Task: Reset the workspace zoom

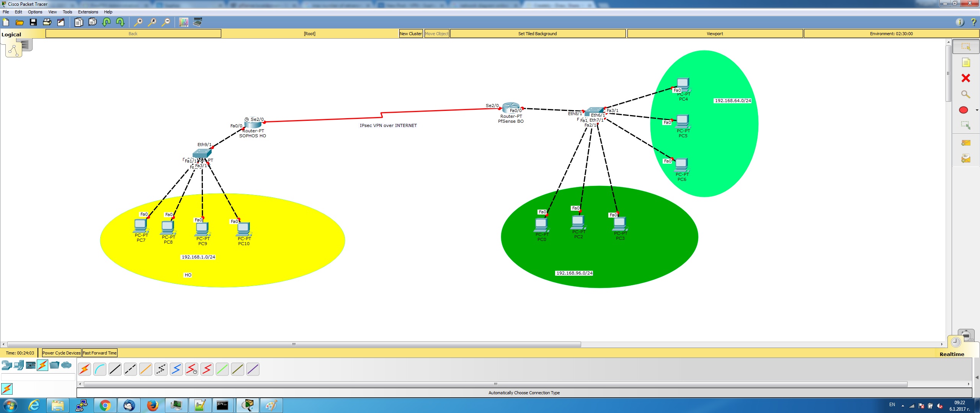Action: (x=152, y=22)
